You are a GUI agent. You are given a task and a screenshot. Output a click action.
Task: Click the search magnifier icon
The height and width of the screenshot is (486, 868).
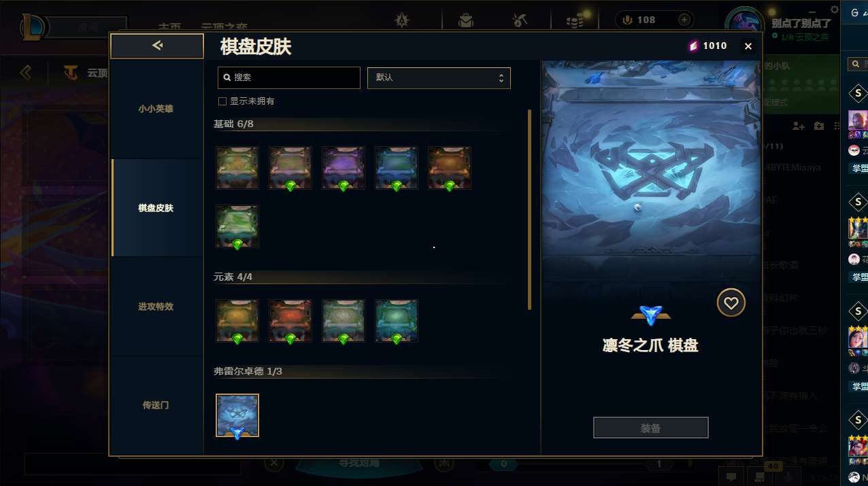pyautogui.click(x=227, y=77)
